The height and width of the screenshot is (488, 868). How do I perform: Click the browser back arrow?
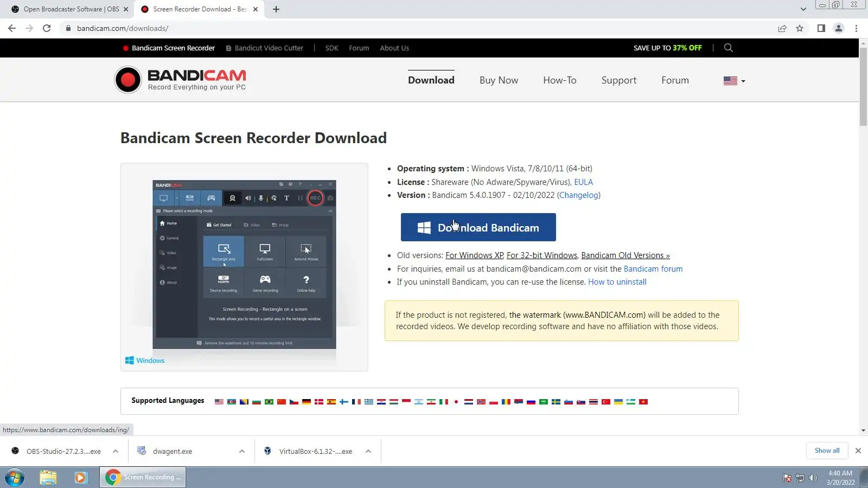tap(12, 28)
